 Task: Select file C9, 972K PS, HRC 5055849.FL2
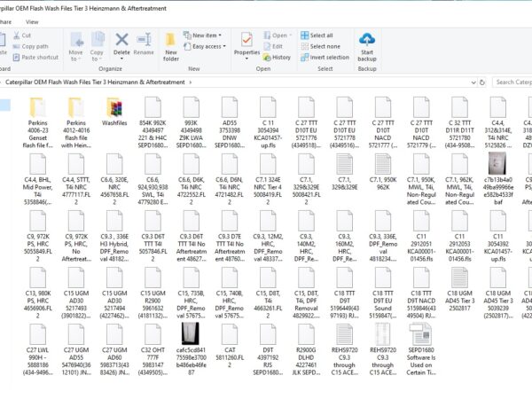[x=37, y=236]
